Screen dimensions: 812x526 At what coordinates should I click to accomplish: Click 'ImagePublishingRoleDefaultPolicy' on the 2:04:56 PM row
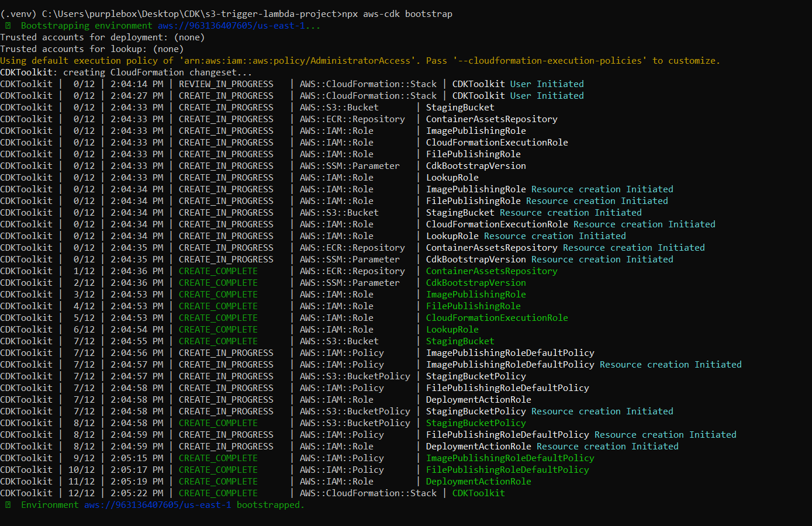pos(510,353)
